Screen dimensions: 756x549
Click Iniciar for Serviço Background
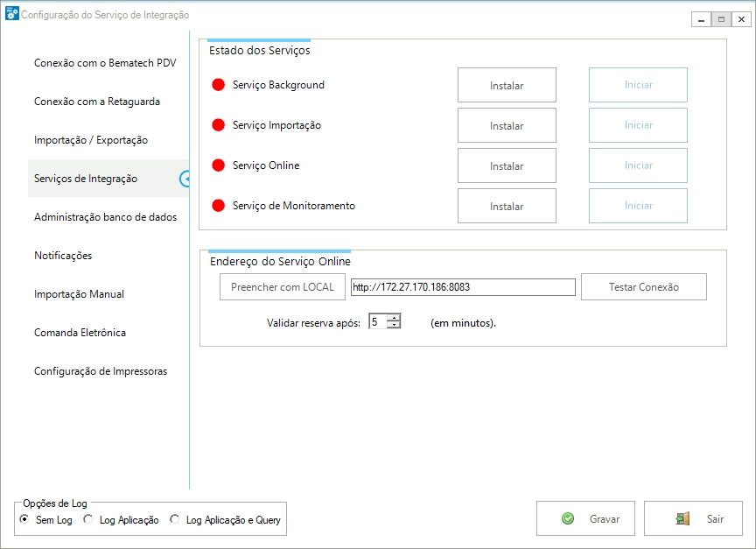pos(639,85)
